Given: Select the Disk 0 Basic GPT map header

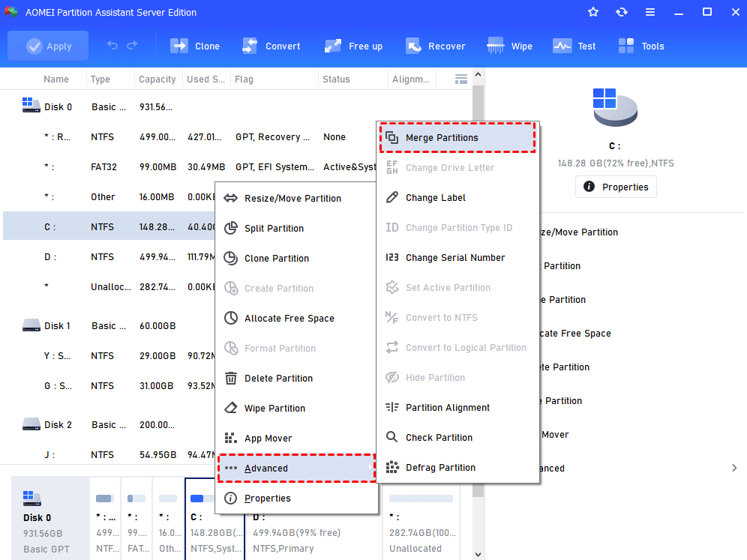Looking at the screenshot, I should pyautogui.click(x=50, y=519).
